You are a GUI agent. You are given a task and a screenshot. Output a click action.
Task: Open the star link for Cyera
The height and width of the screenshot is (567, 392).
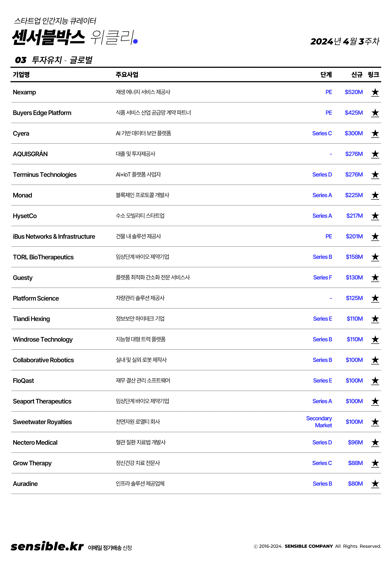pyautogui.click(x=375, y=134)
